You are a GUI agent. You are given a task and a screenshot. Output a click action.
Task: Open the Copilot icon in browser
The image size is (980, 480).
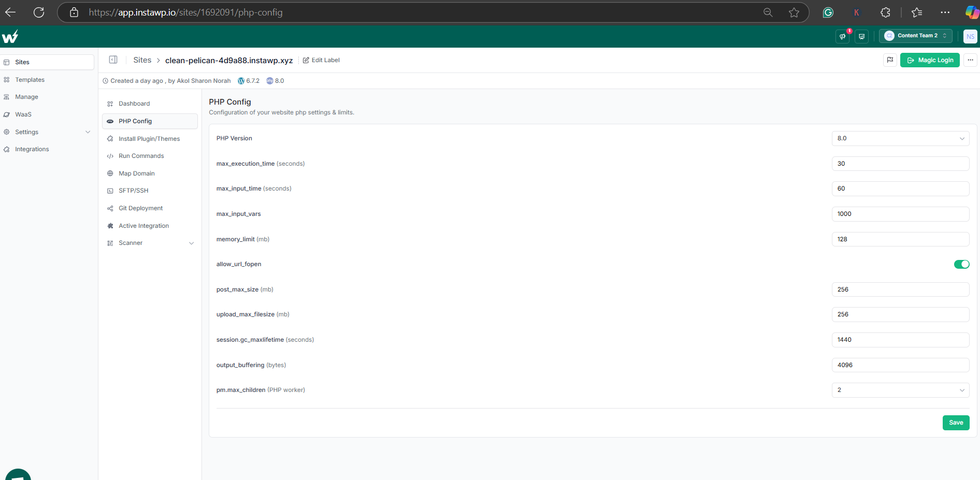[972, 12]
